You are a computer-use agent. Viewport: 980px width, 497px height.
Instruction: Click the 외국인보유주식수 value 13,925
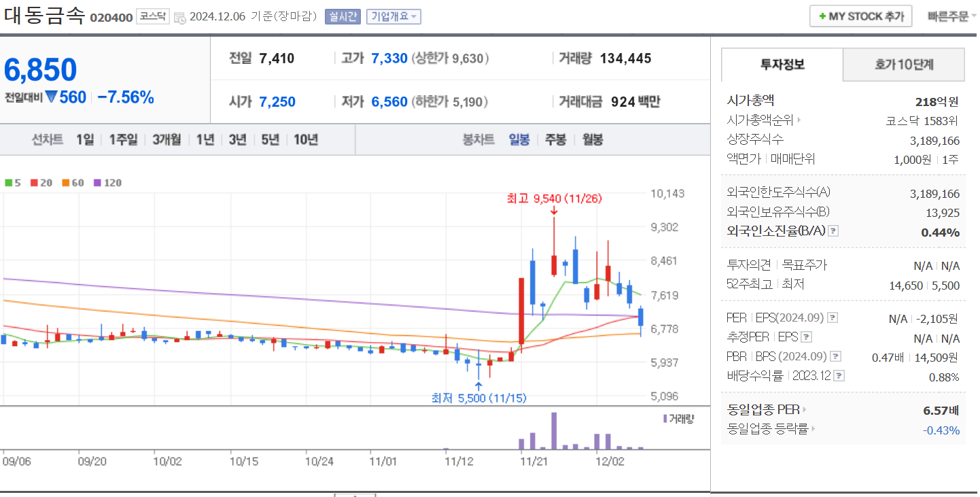pos(943,213)
